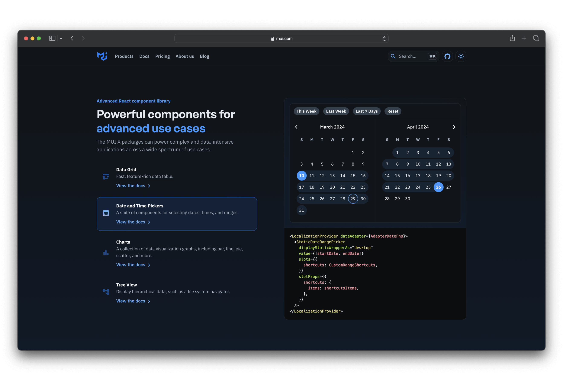The image size is (563, 392).
Task: Open the Pricing page
Action: 163,56
